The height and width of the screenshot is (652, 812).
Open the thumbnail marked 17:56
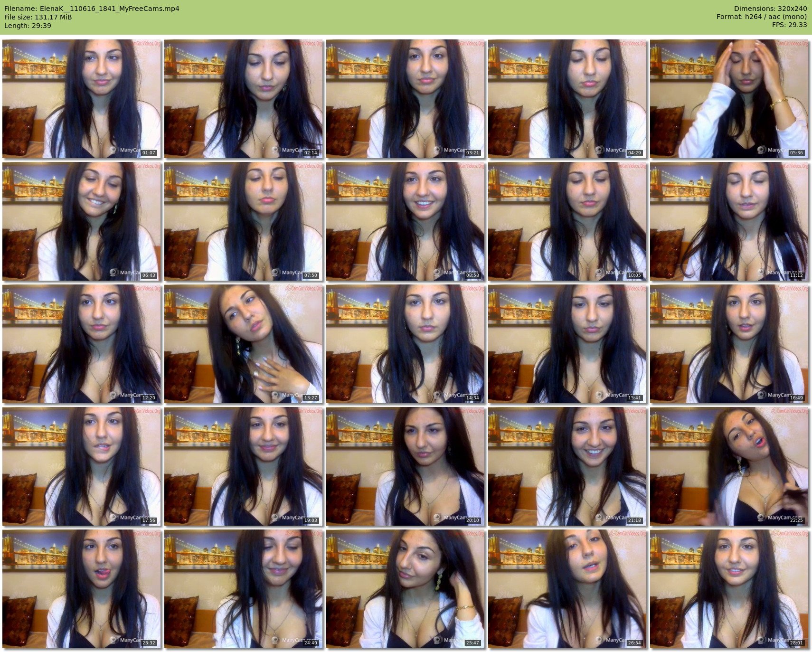coord(82,466)
